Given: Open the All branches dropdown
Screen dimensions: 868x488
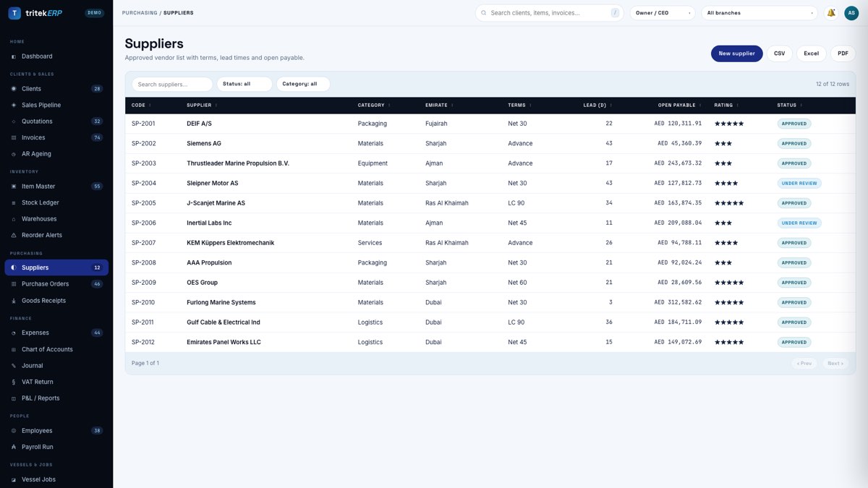Looking at the screenshot, I should pos(759,13).
